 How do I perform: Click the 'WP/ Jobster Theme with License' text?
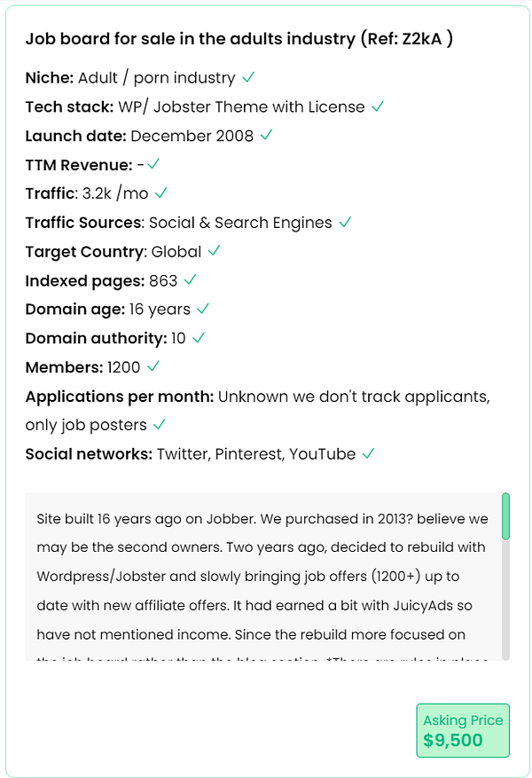[x=241, y=106]
